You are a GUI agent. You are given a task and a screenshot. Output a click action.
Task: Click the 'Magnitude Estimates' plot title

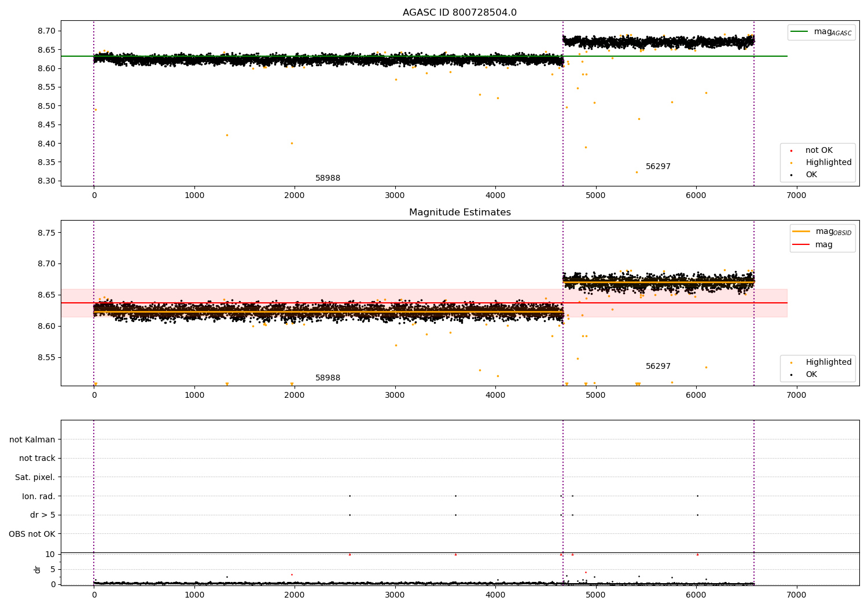click(459, 213)
